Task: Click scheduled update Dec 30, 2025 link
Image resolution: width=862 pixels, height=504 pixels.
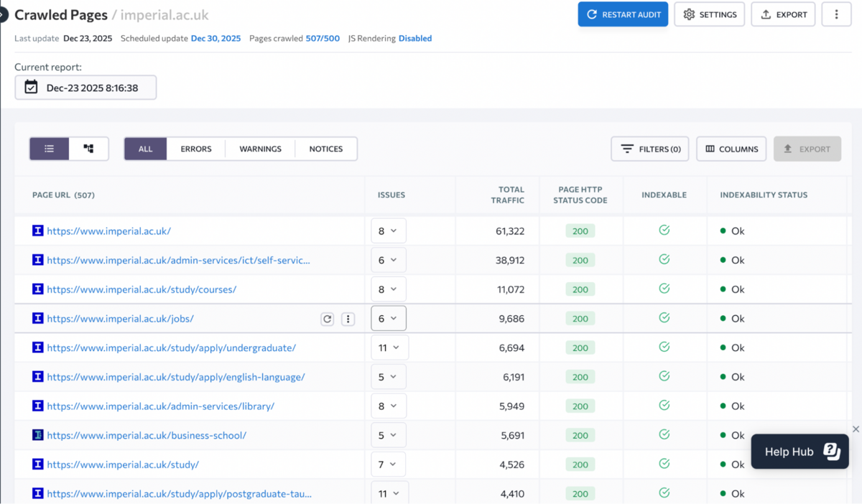Action: (215, 39)
